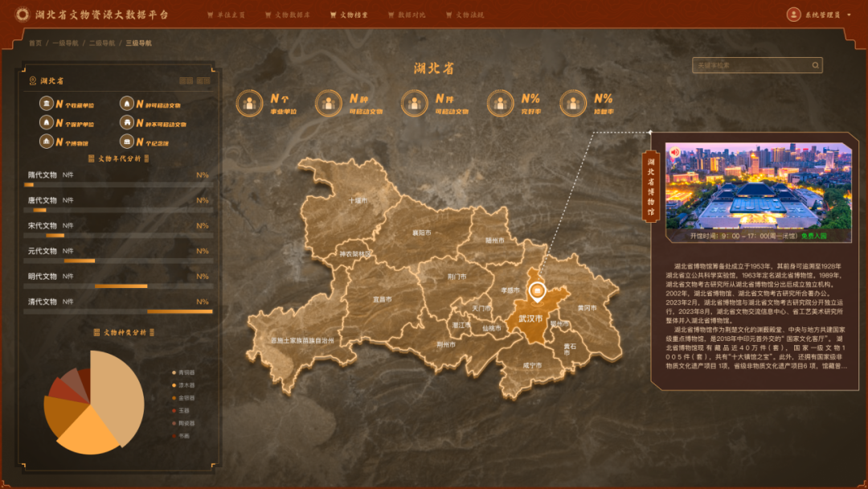Click the 清代文物 progress bar
868x489 pixels.
coord(118,312)
